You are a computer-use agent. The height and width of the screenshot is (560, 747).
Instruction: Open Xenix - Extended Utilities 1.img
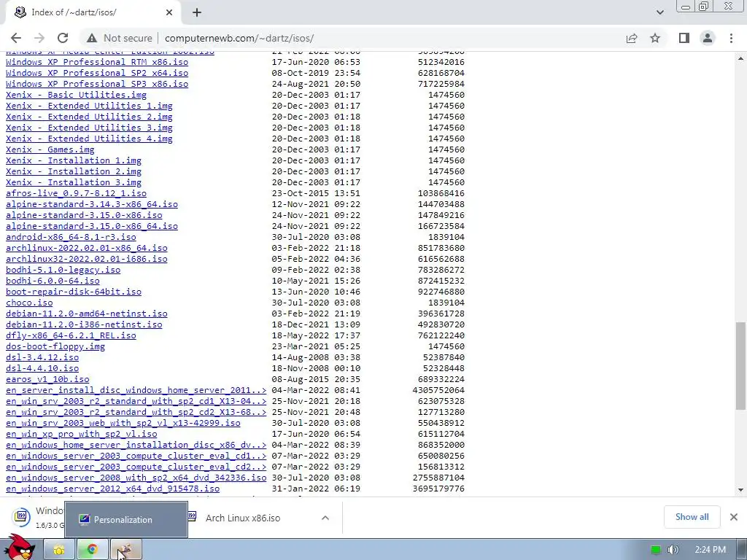tap(89, 106)
